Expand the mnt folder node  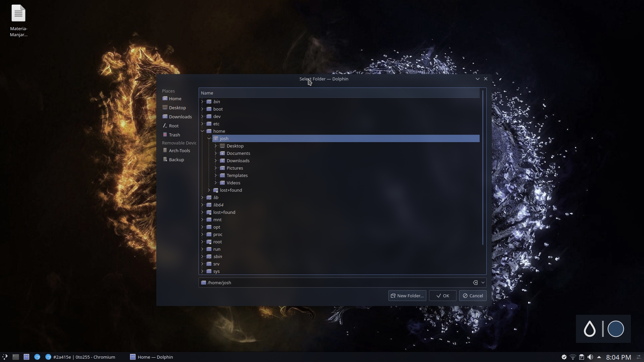[x=202, y=220]
